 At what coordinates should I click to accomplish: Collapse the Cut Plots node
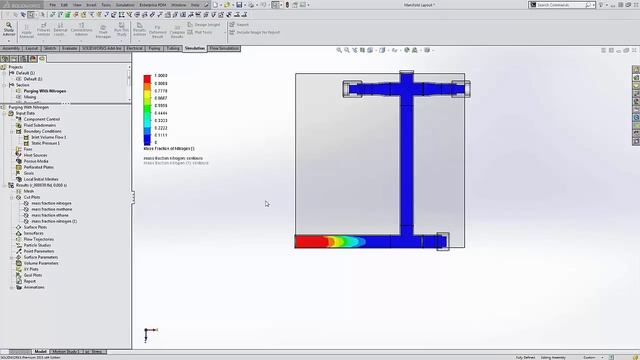(12, 197)
